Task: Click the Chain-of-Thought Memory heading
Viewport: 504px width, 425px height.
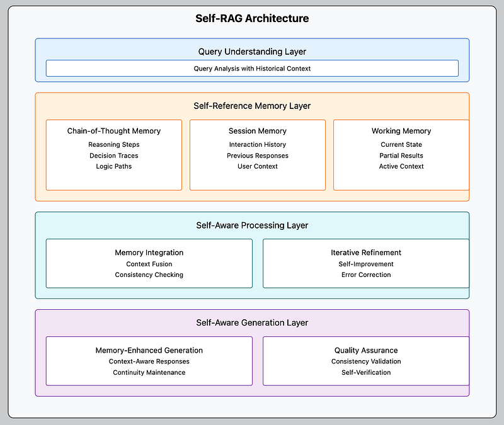Action: pyautogui.click(x=114, y=131)
